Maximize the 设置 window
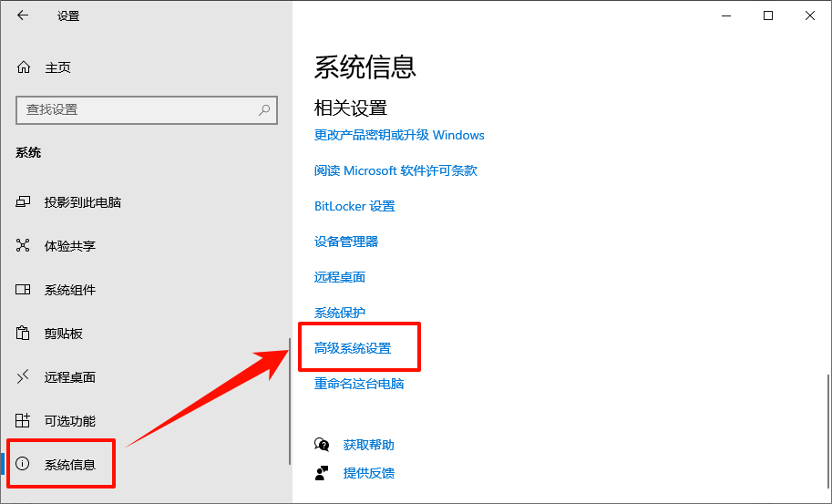The width and height of the screenshot is (832, 504). (768, 15)
